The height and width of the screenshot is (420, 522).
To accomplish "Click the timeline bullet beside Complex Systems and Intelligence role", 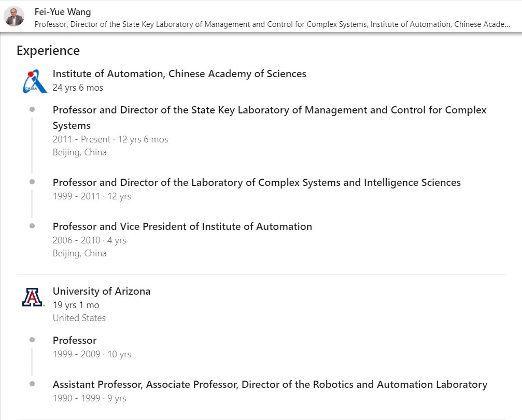I will point(32,182).
